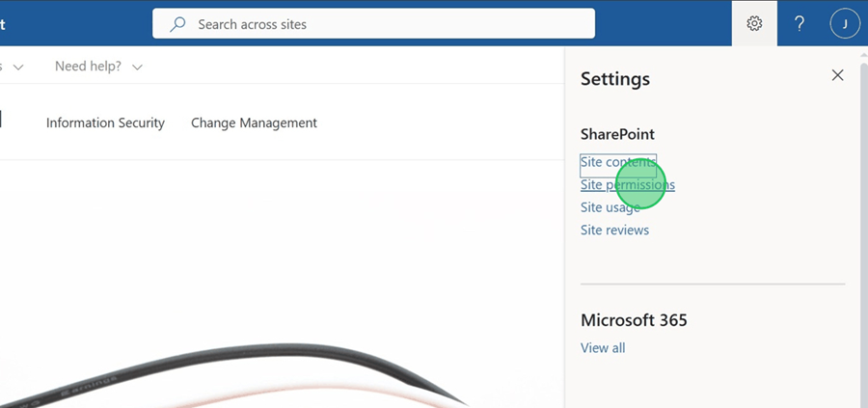
Task: Expand the Need help? dropdown
Action: click(98, 67)
